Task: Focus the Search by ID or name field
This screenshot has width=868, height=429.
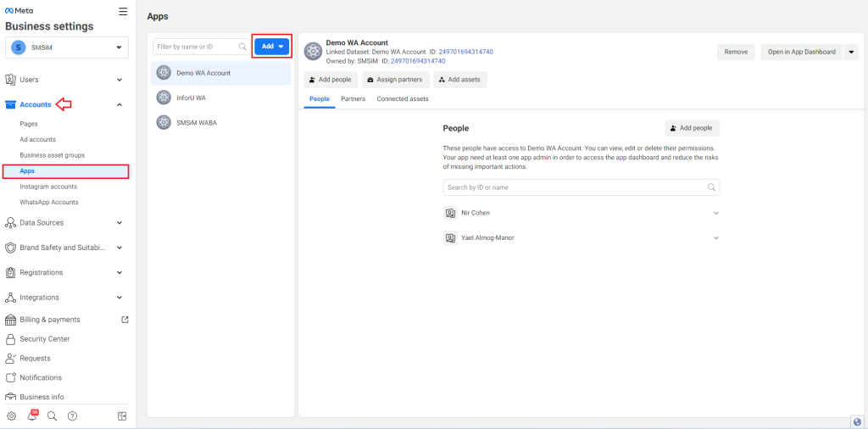Action: point(581,187)
